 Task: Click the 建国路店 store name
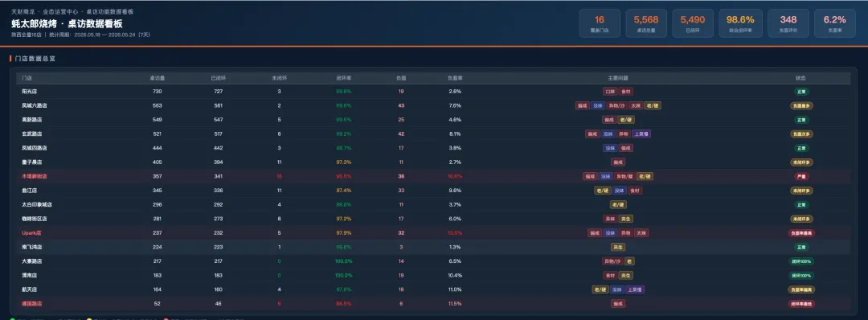click(31, 304)
